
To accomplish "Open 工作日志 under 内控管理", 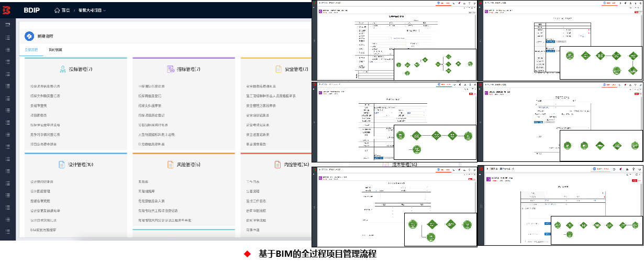I will 253,182.
